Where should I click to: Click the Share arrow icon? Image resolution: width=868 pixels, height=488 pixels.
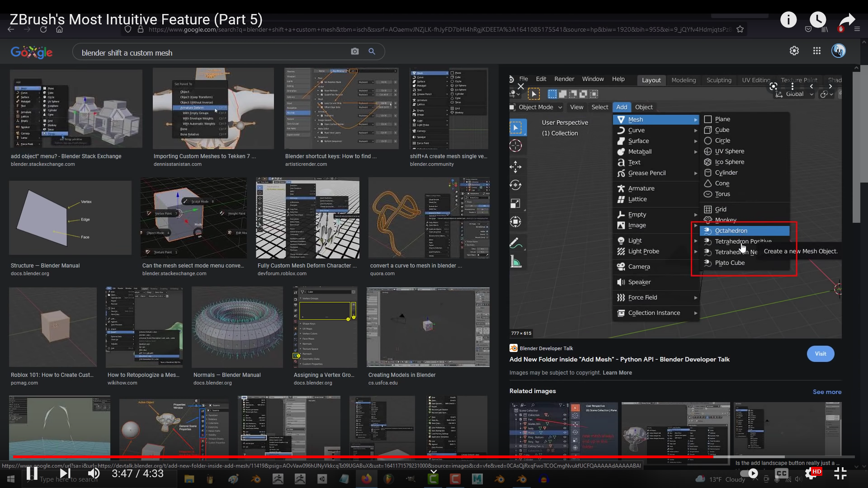point(847,19)
